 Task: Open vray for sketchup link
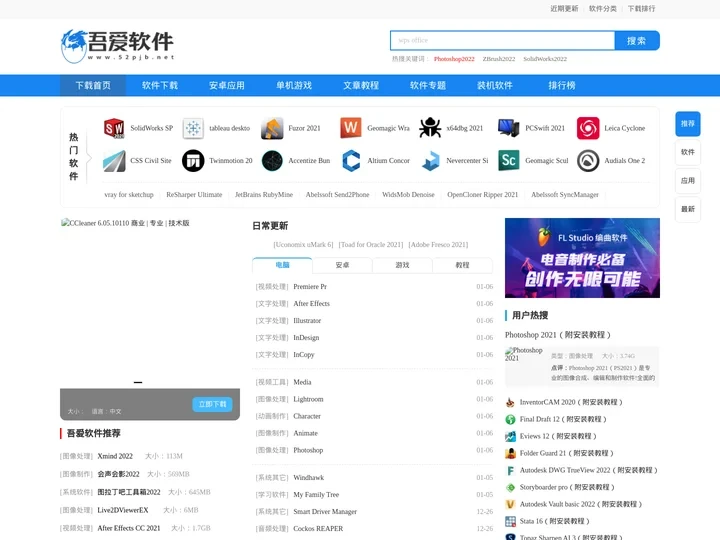[x=129, y=195]
